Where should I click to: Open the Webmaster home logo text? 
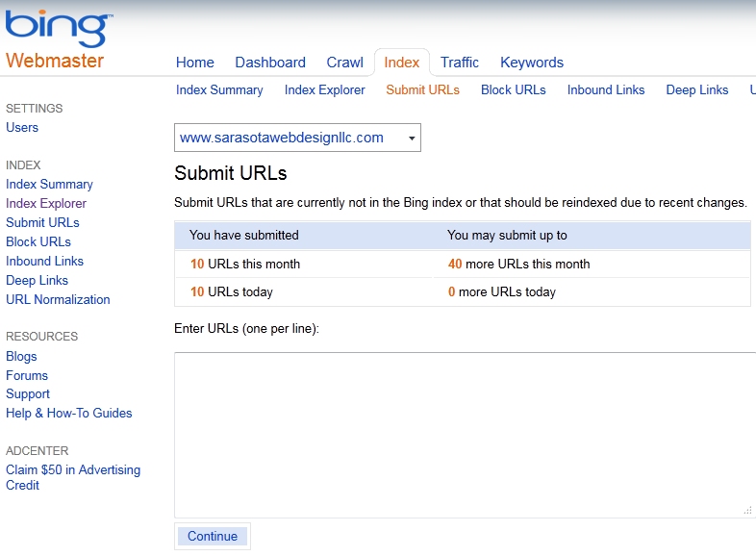pyautogui.click(x=55, y=61)
